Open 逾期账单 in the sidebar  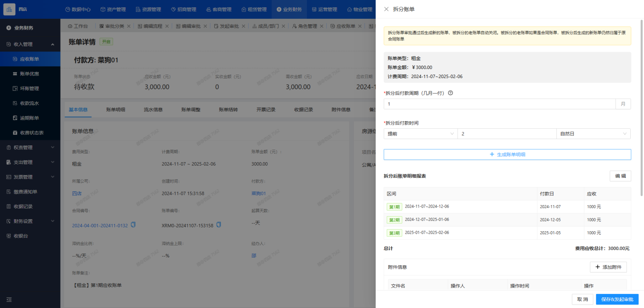pyautogui.click(x=30, y=118)
